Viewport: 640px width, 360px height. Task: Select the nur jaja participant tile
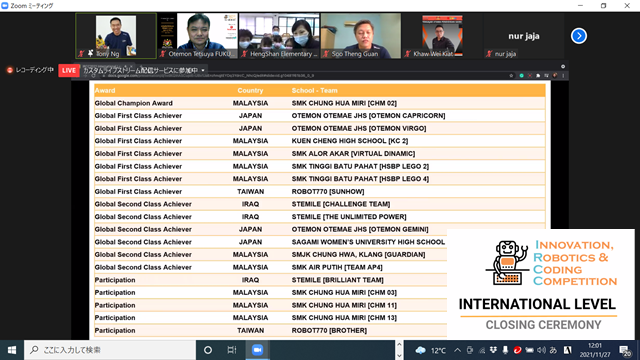click(x=524, y=36)
